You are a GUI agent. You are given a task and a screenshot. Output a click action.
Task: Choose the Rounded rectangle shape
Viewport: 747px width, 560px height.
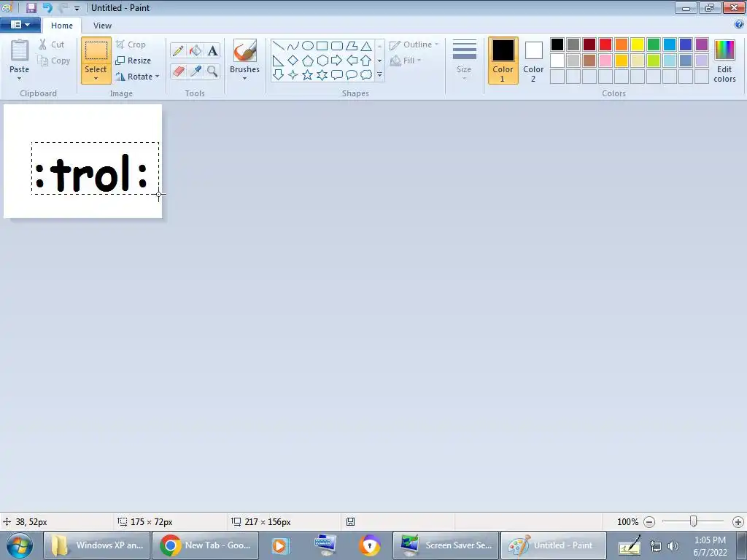pos(337,46)
